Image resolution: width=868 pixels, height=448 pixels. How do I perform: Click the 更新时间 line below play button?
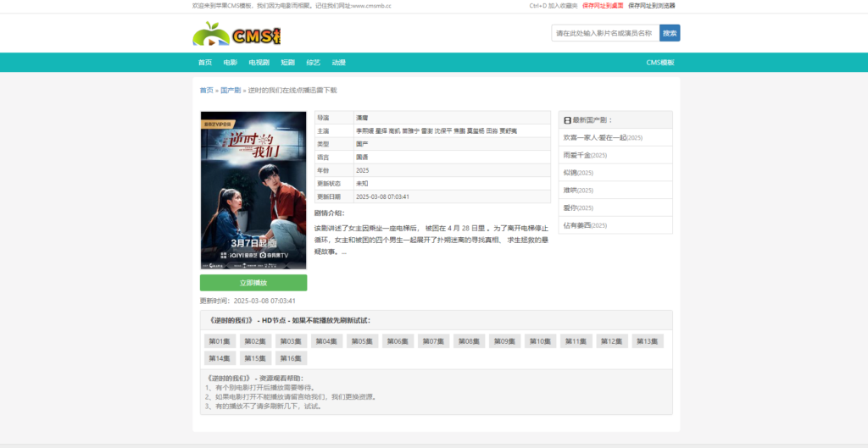248,301
